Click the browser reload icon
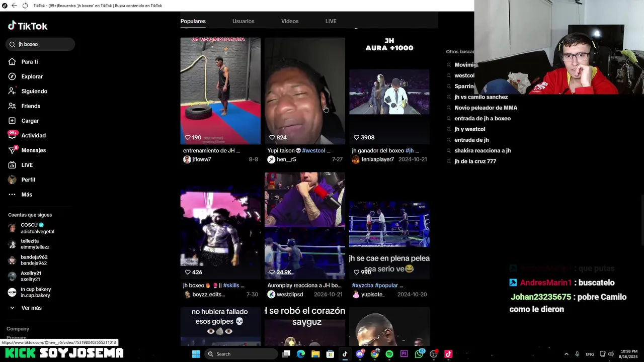 25,6
